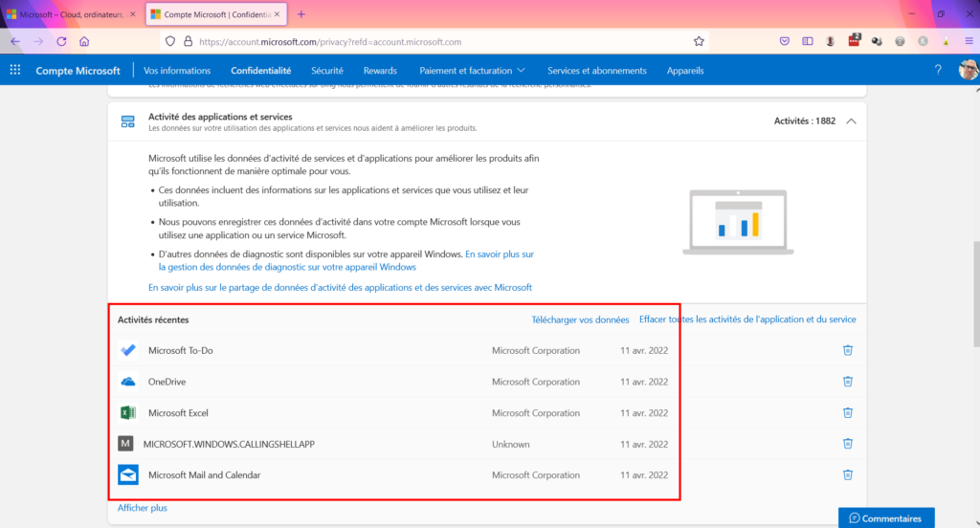Select the Microsoft To-Do row text
Viewport: 980px width, 528px height.
pyautogui.click(x=181, y=350)
